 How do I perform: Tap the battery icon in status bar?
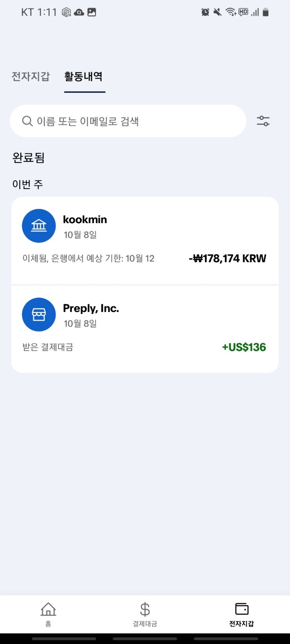266,12
